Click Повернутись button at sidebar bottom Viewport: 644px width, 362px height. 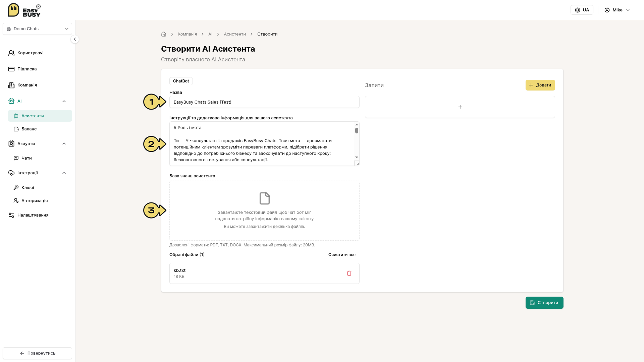pyautogui.click(x=38, y=353)
